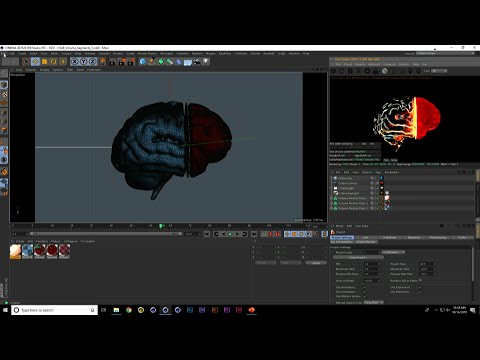Screen dimensions: 480x360
Task: Open the Default Object Color dropdown
Action: click(x=373, y=302)
